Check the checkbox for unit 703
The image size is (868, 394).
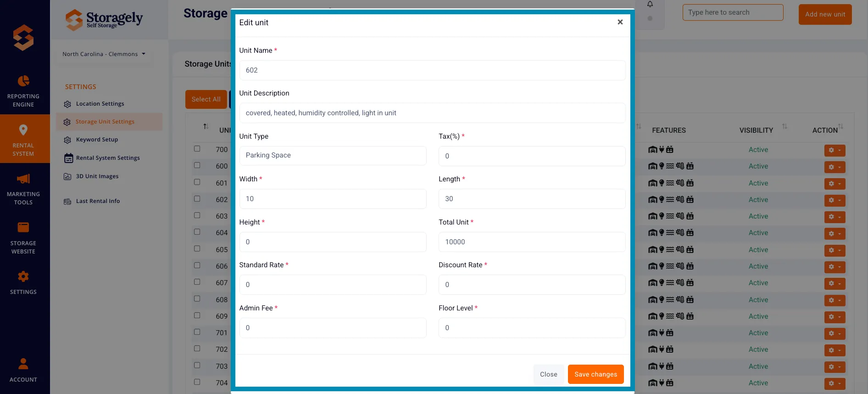coord(197,366)
